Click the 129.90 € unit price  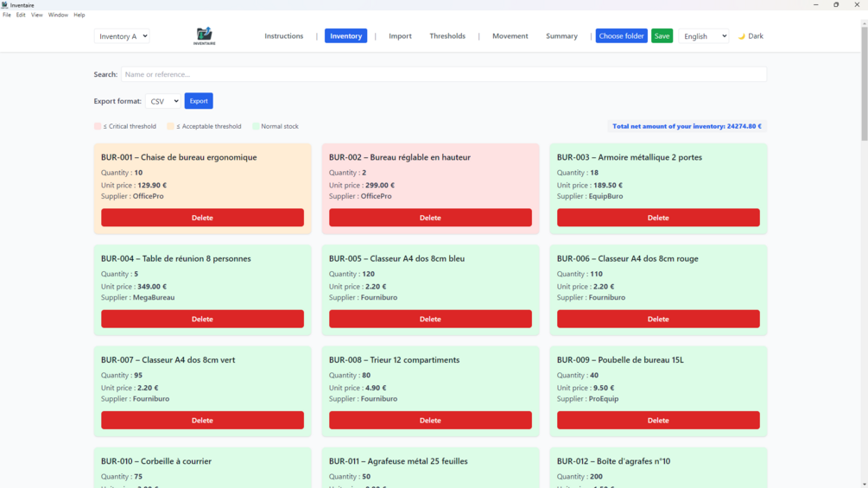[x=152, y=186]
